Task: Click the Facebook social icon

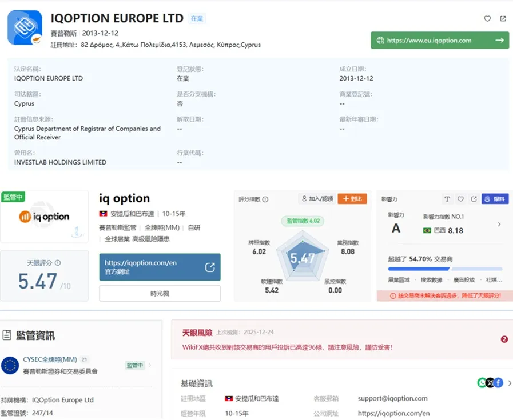Action: pyautogui.click(x=498, y=382)
